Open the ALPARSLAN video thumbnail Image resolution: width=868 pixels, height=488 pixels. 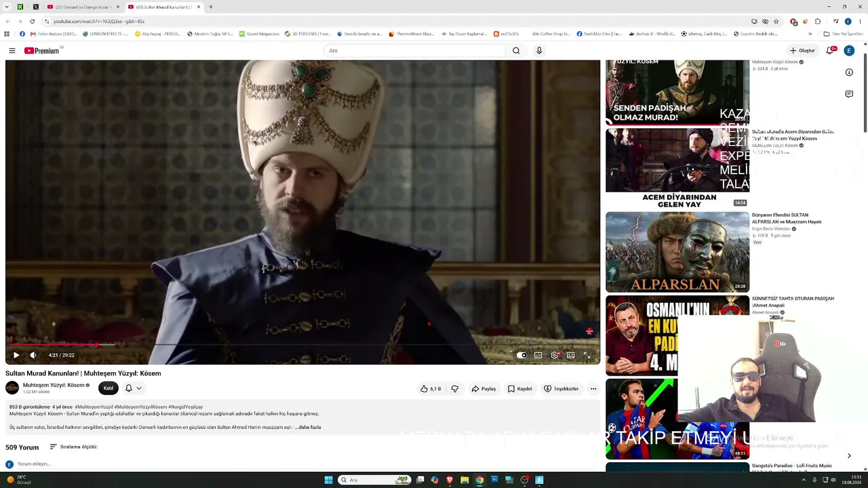click(x=677, y=252)
